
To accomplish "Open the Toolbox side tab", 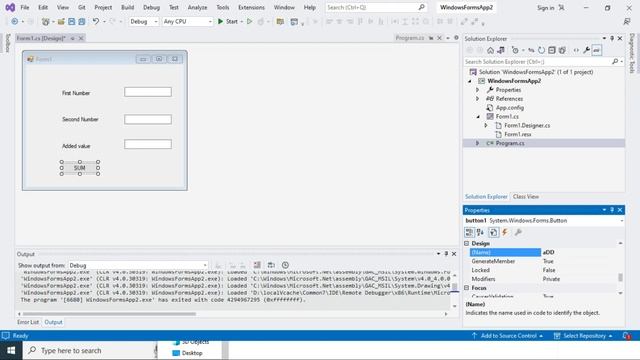I will pos(7,43).
